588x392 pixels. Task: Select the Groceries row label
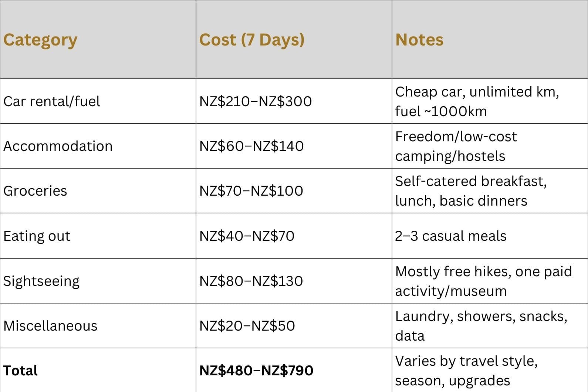tap(36, 191)
